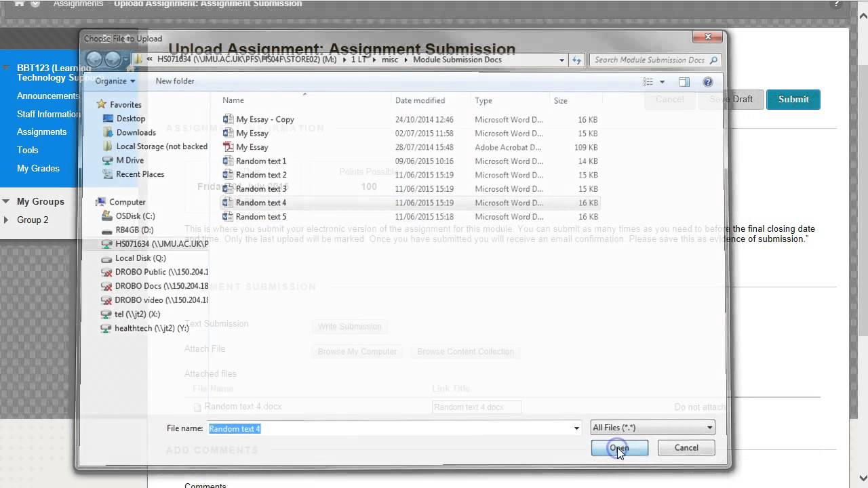The height and width of the screenshot is (488, 868).
Task: Click the Forward arrow in file dialog
Action: 113,60
